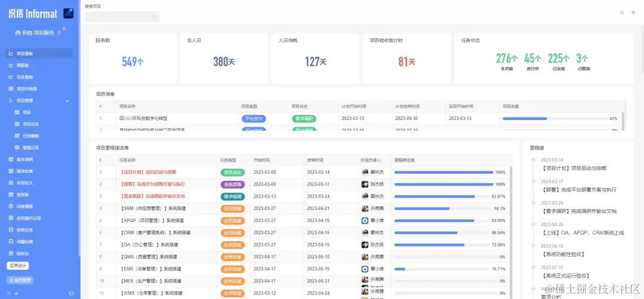The image size is (644, 299).
Task: Click the table icon beside 需求收集
Action: pyautogui.click(x=11, y=171)
